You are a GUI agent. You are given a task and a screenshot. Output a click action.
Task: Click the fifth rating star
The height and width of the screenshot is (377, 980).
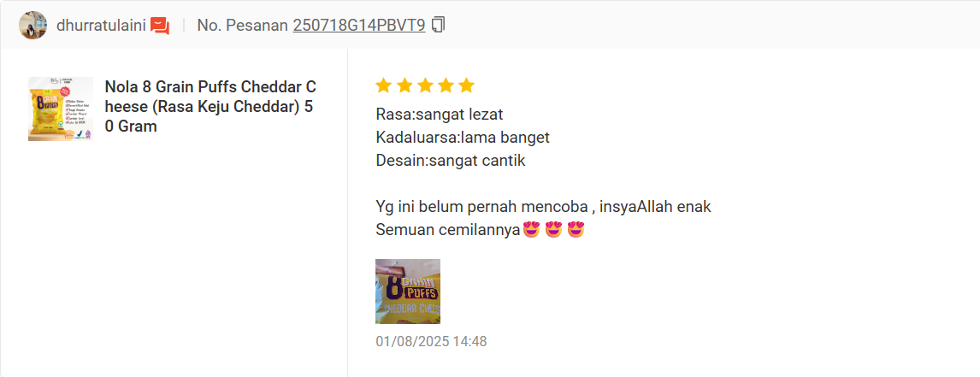click(x=466, y=85)
